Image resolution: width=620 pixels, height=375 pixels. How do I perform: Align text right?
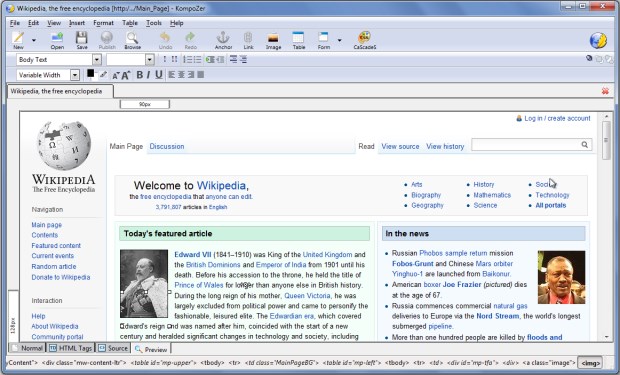pyautogui.click(x=191, y=75)
